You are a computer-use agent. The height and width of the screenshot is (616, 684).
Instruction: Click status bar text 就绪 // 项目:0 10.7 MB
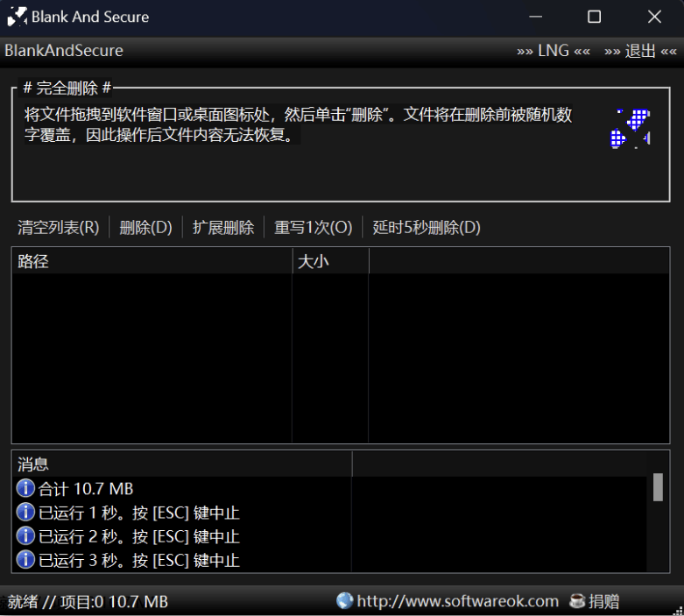point(88,602)
